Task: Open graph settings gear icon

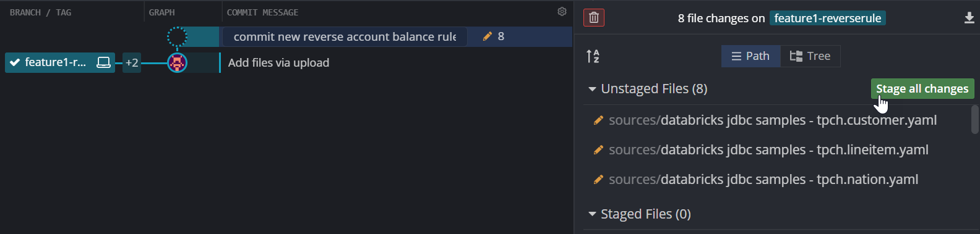Action: 562,12
